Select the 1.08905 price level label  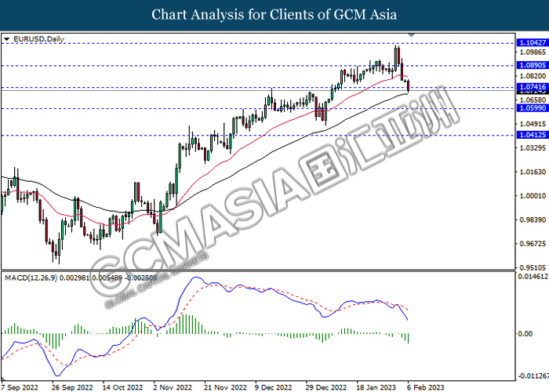coord(533,65)
